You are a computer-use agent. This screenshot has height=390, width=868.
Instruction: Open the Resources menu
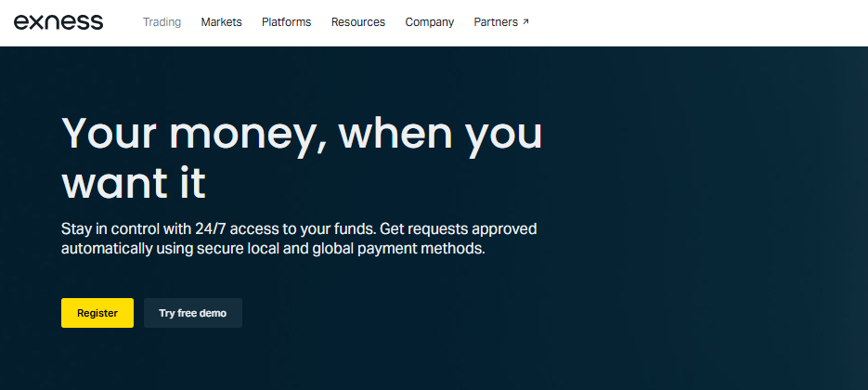[x=358, y=22]
